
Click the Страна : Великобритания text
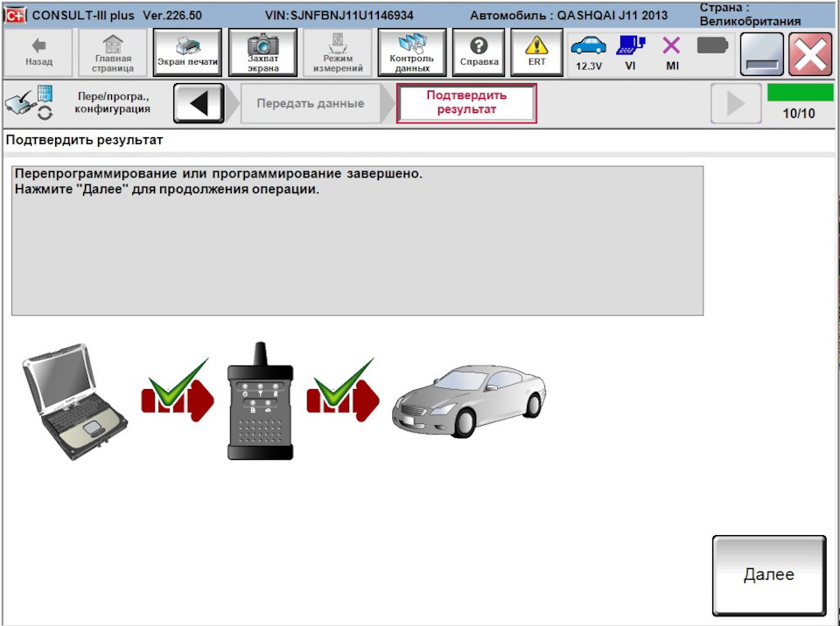750,15
